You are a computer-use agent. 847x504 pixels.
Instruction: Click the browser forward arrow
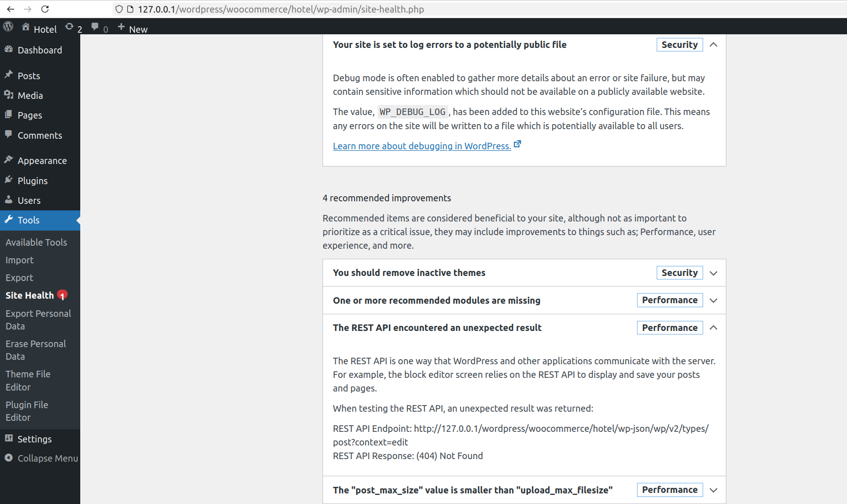coord(28,9)
